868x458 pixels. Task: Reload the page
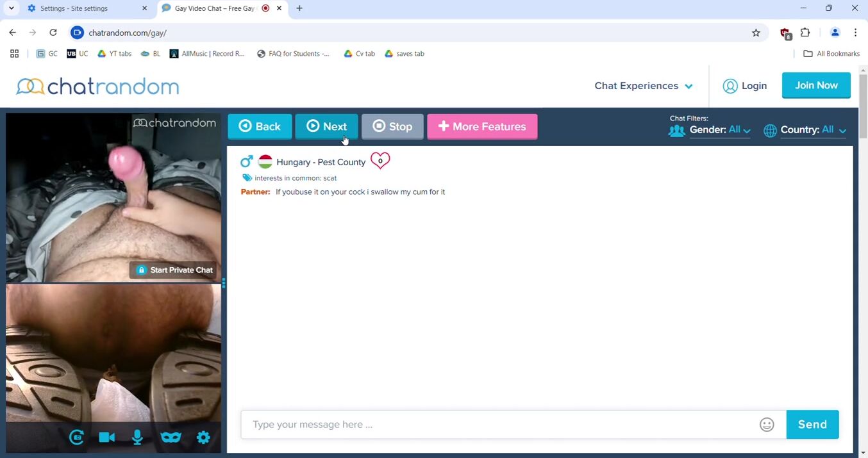pos(53,33)
